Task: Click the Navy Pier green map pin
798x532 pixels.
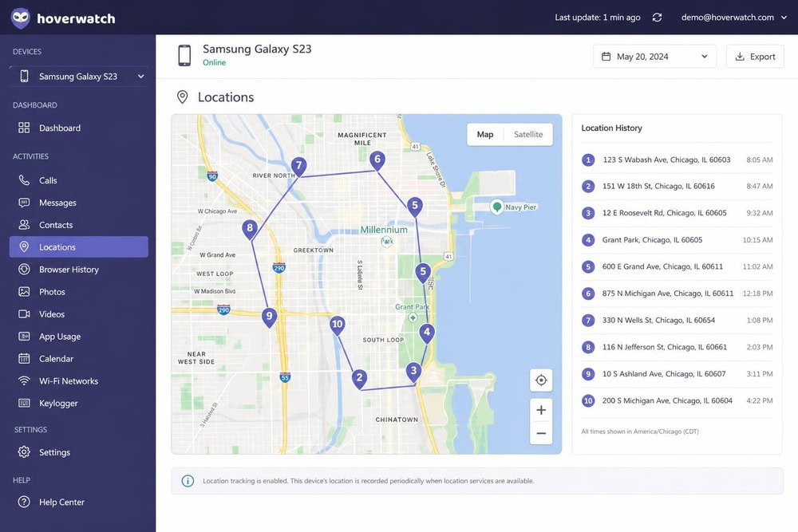Action: (496, 207)
